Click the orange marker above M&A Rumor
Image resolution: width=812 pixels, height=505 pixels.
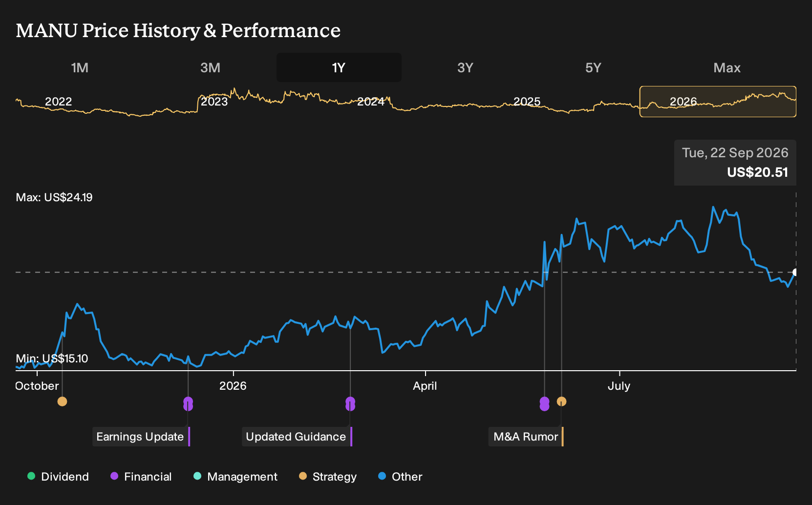[562, 401]
